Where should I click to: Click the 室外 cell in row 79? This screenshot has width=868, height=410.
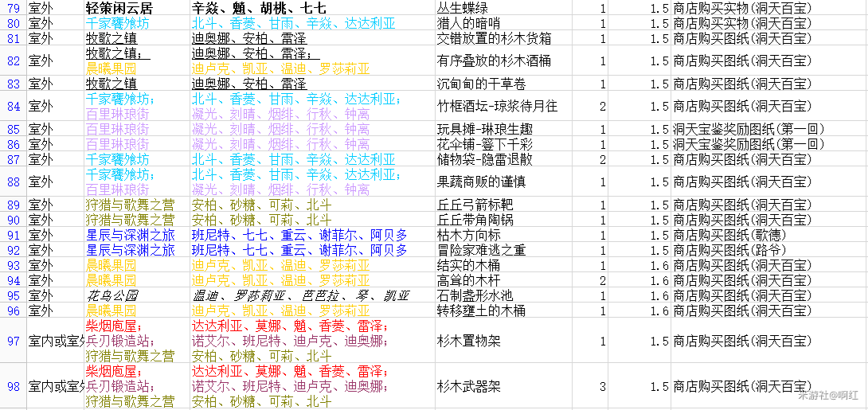click(x=55, y=8)
